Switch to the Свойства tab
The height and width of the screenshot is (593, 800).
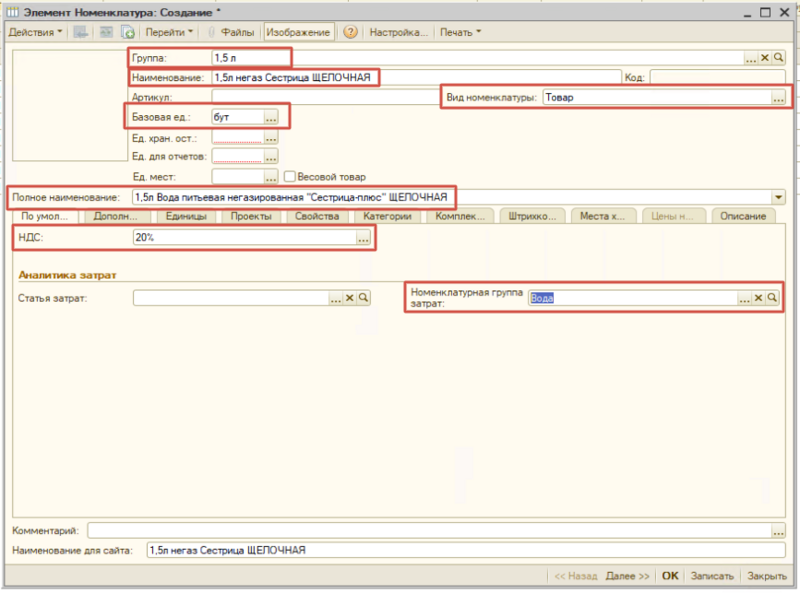pos(317,216)
